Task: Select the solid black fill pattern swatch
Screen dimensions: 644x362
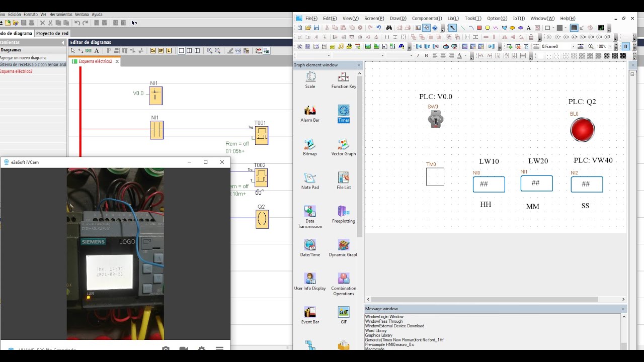Action: (623, 55)
